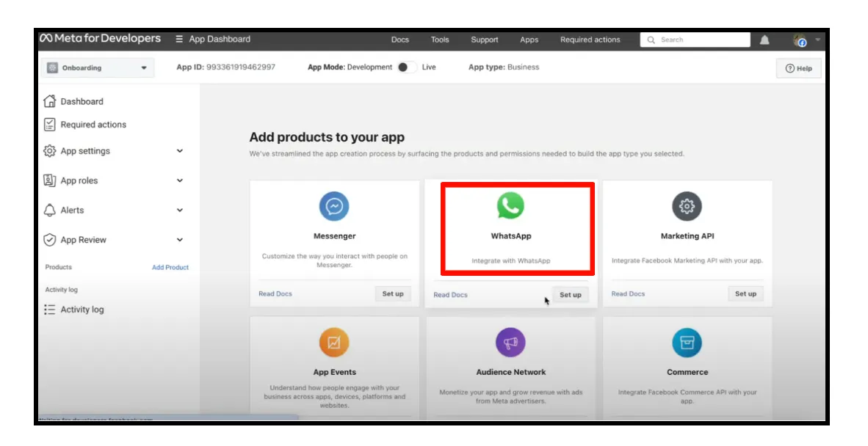
Task: Go to Apps in top navigation
Action: (529, 40)
